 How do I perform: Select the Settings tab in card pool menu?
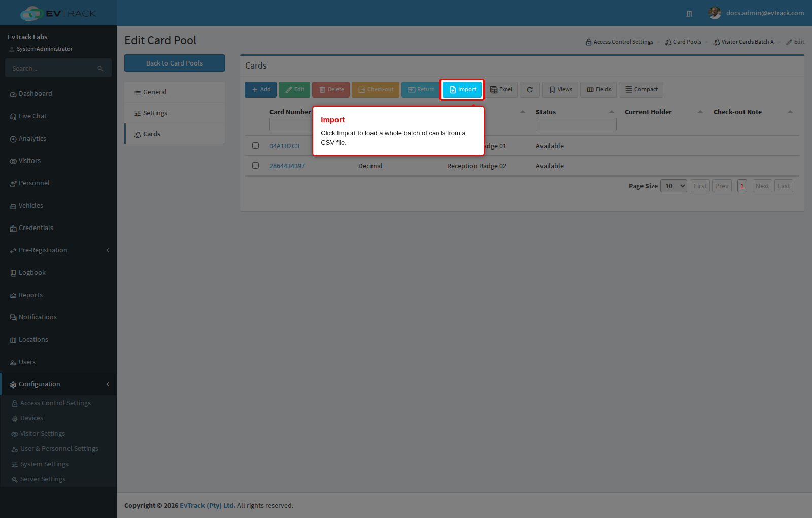point(175,113)
